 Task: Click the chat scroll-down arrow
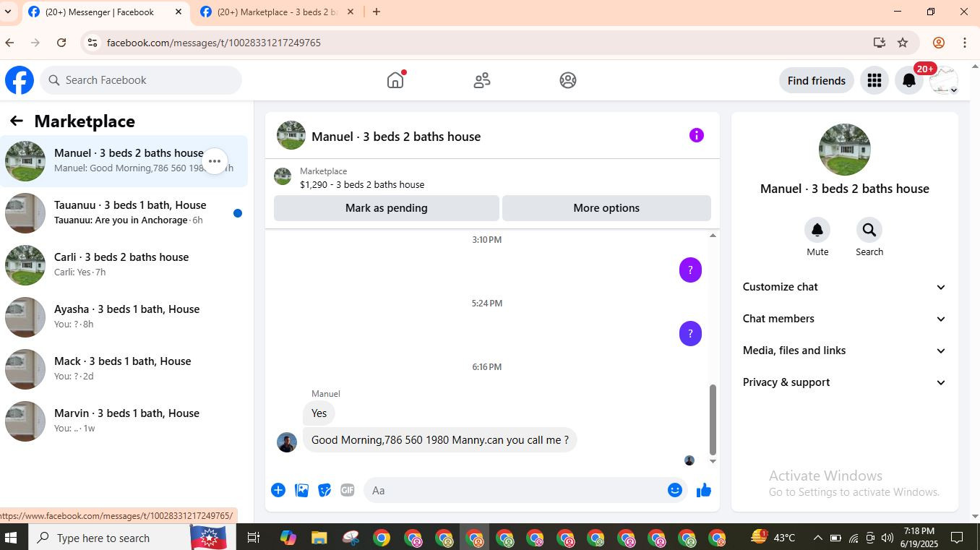click(x=713, y=461)
